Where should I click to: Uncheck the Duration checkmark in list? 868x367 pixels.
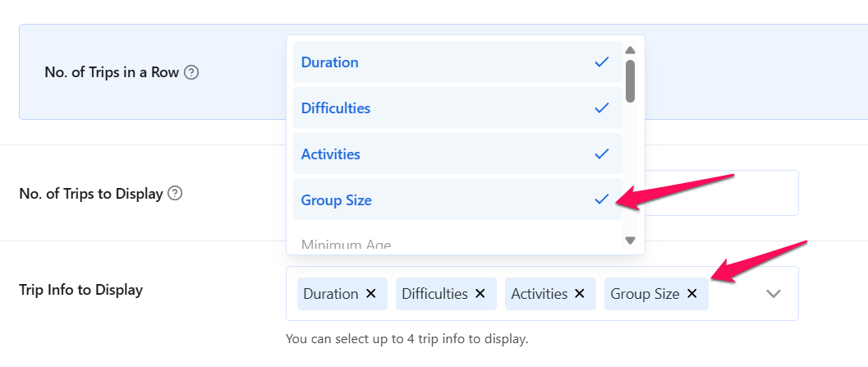tap(602, 62)
